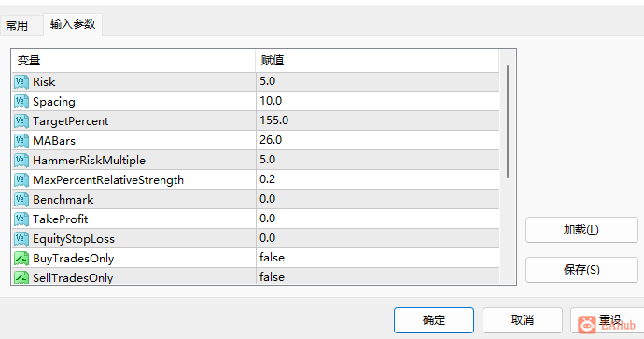Select the TargetPercent variable icon
The image size is (644, 339).
21,121
